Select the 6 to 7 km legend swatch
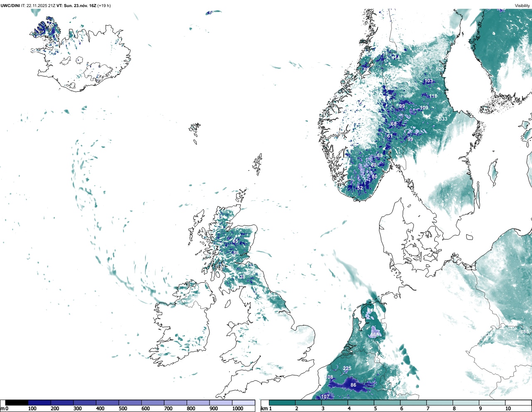 (x=413, y=403)
